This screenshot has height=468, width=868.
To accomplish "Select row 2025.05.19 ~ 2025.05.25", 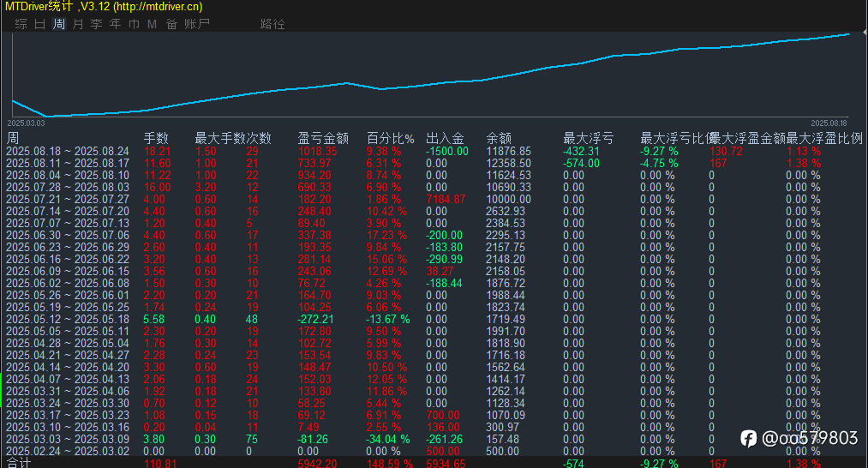I will tap(434, 308).
